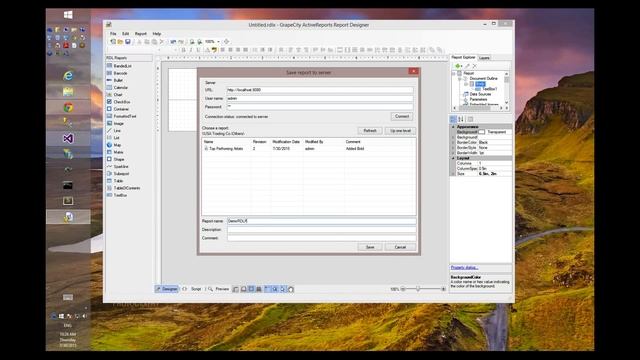
Task: Click the User name field
Action: [x=320, y=98]
